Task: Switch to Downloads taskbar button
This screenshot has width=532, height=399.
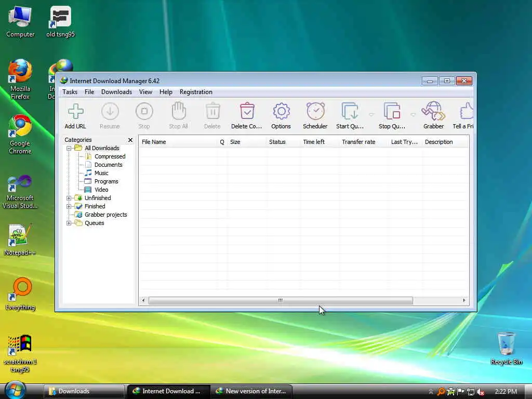Action: tap(84, 391)
